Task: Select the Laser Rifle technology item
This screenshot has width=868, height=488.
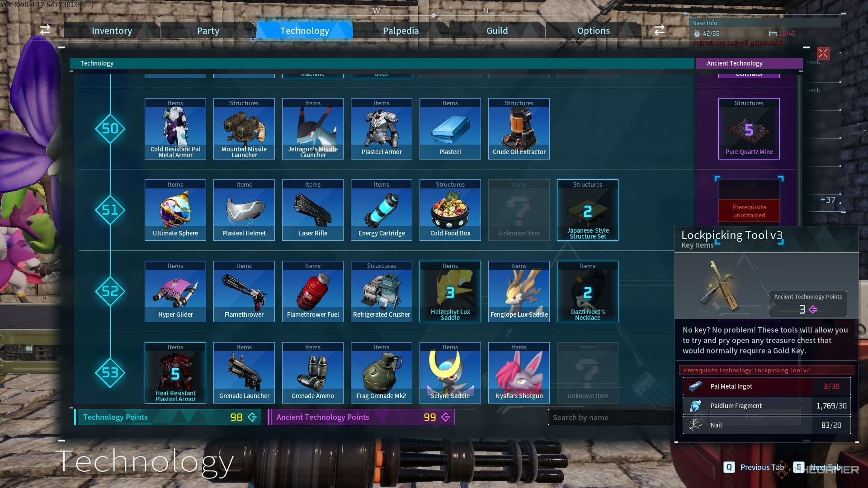Action: pos(312,210)
